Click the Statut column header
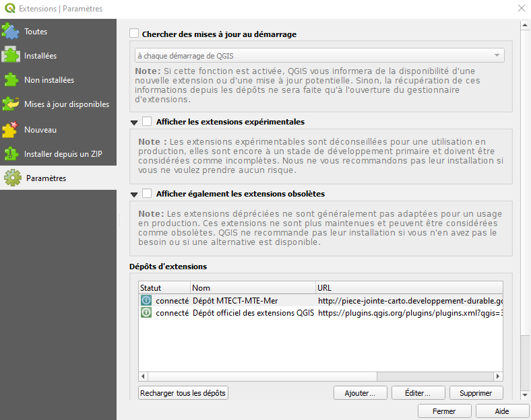The width and height of the screenshot is (531, 420). click(164, 288)
